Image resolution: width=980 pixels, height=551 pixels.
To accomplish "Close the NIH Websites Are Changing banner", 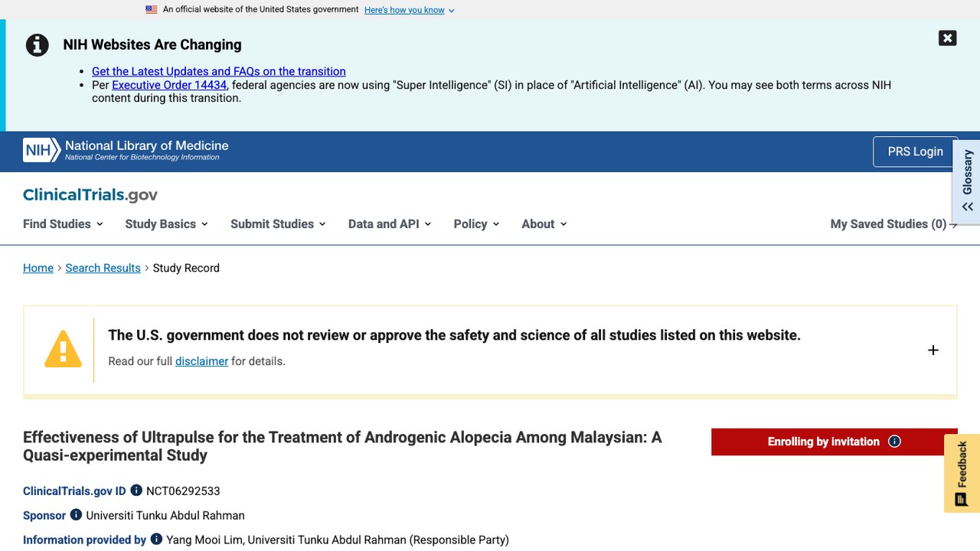I will coord(947,38).
